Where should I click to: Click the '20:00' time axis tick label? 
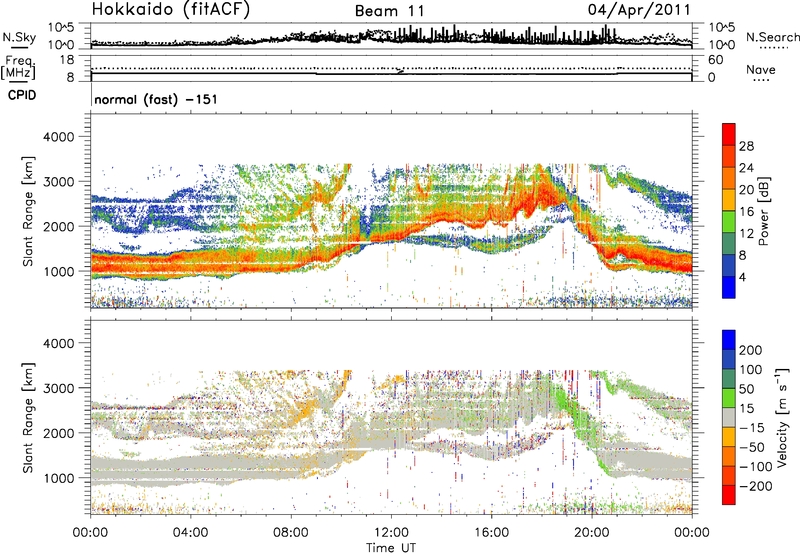(x=592, y=533)
